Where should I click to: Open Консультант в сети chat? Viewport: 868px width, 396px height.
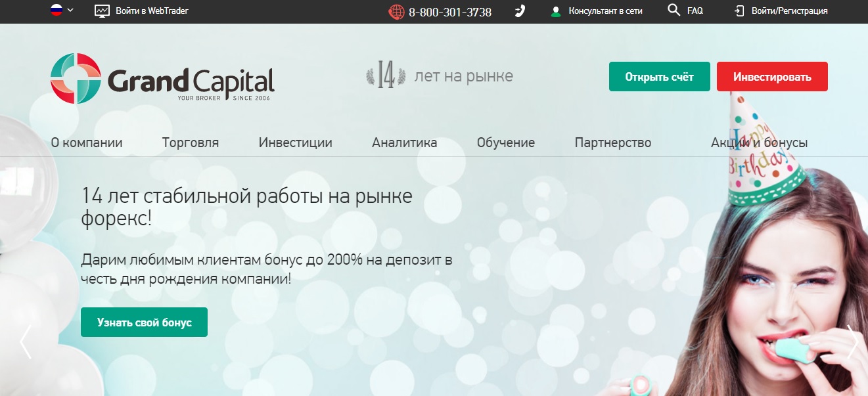[x=605, y=11]
